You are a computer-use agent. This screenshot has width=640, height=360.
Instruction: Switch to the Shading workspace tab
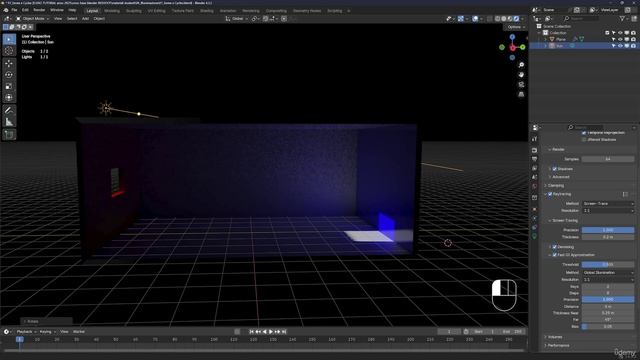tap(207, 11)
